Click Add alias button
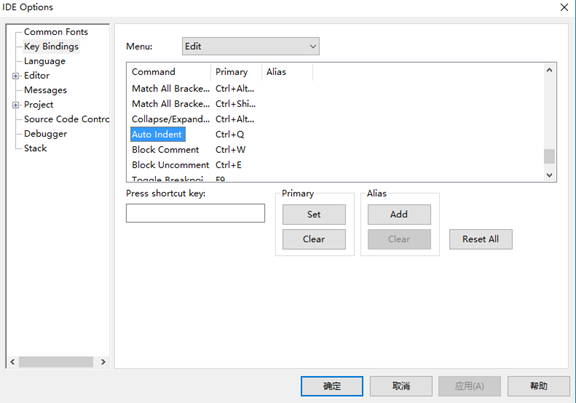 (x=399, y=215)
